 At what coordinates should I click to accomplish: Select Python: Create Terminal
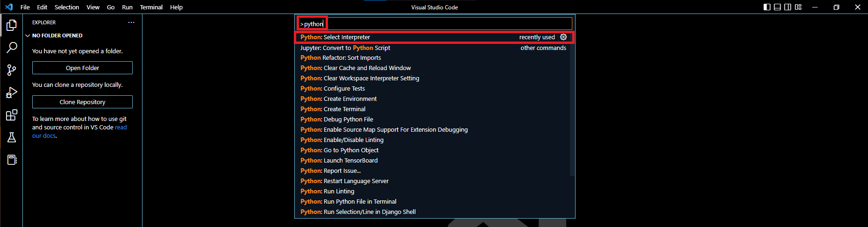pyautogui.click(x=432, y=109)
